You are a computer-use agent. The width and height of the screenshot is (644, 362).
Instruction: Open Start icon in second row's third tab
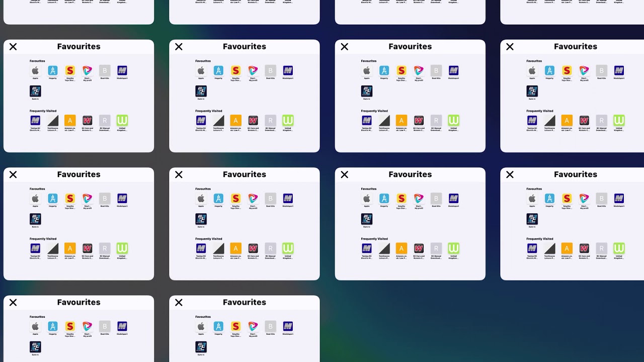pos(419,70)
